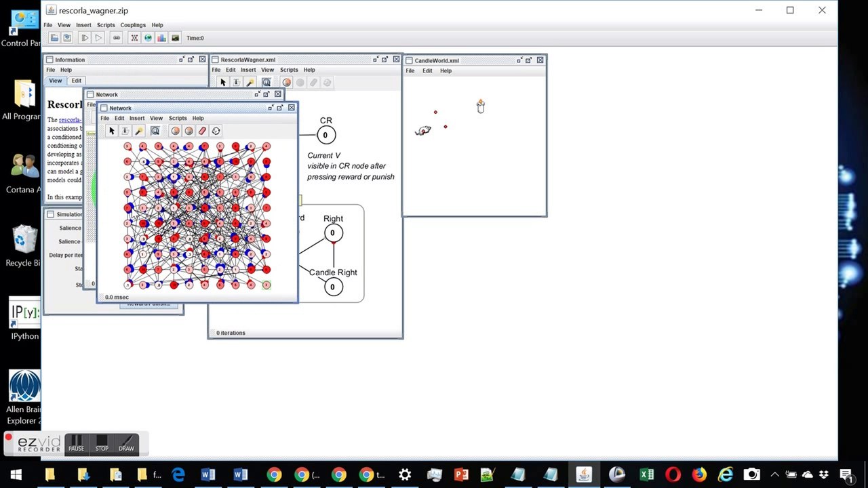
Task: Open Scripts menu in RescorlaWagner.xml window
Action: (289, 70)
